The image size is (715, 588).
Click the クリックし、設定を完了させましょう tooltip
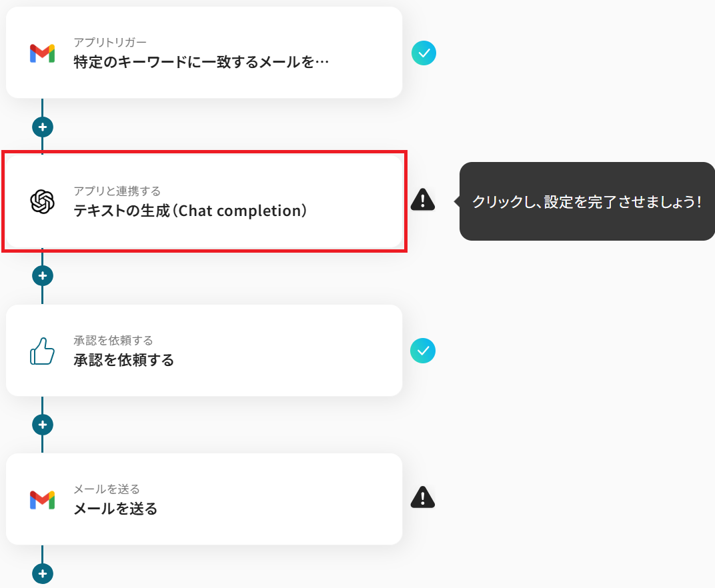[x=587, y=201]
